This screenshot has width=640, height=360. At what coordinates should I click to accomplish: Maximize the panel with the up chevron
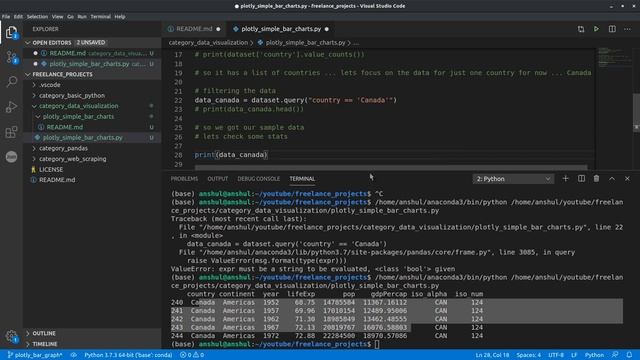click(x=612, y=179)
